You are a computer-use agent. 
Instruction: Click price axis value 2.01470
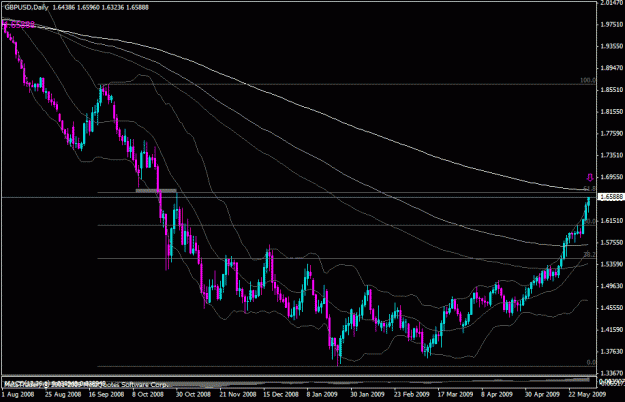pyautogui.click(x=611, y=3)
